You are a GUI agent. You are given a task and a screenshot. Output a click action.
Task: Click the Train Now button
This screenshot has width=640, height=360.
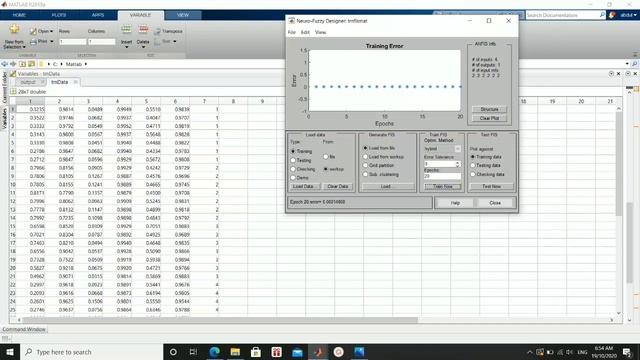(442, 187)
